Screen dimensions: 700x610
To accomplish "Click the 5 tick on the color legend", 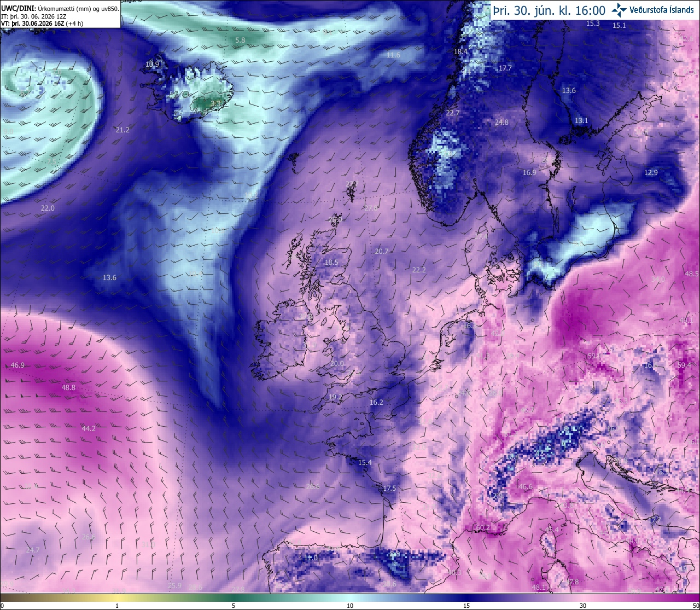I will point(234,606).
